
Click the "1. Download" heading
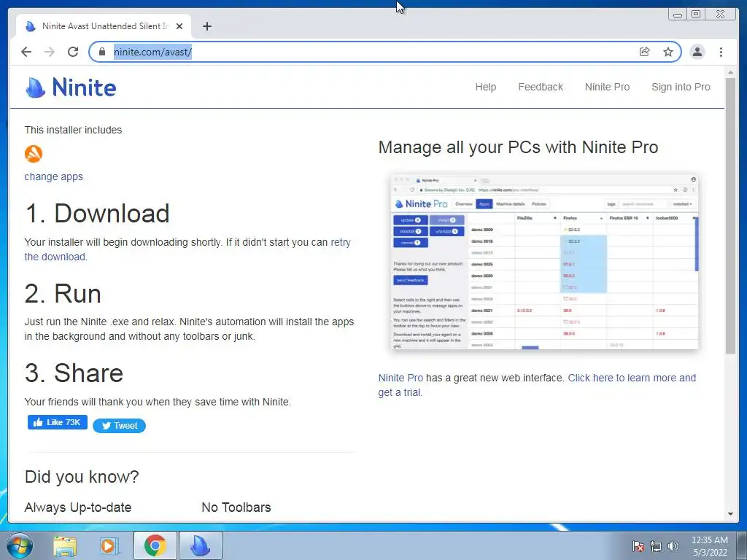[97, 214]
